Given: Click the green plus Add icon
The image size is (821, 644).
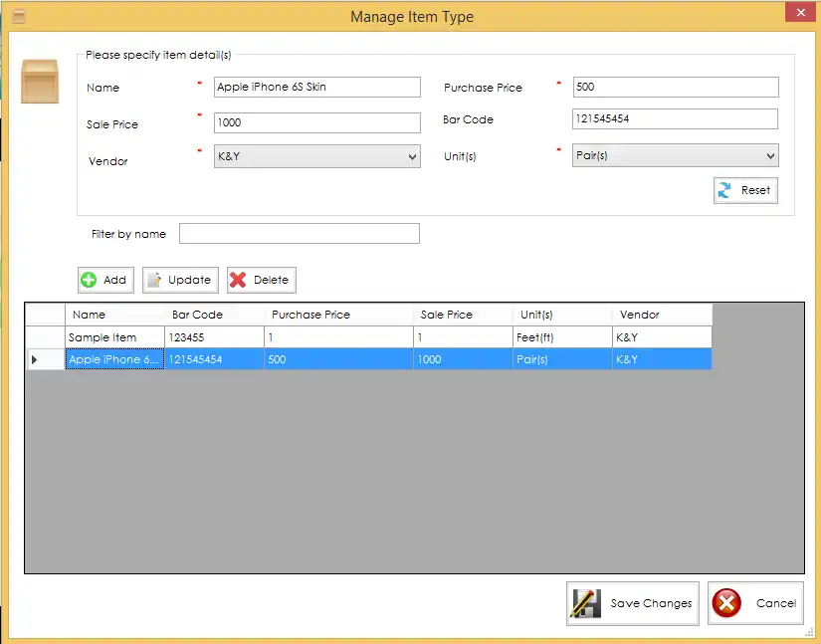Looking at the screenshot, I should tap(89, 280).
